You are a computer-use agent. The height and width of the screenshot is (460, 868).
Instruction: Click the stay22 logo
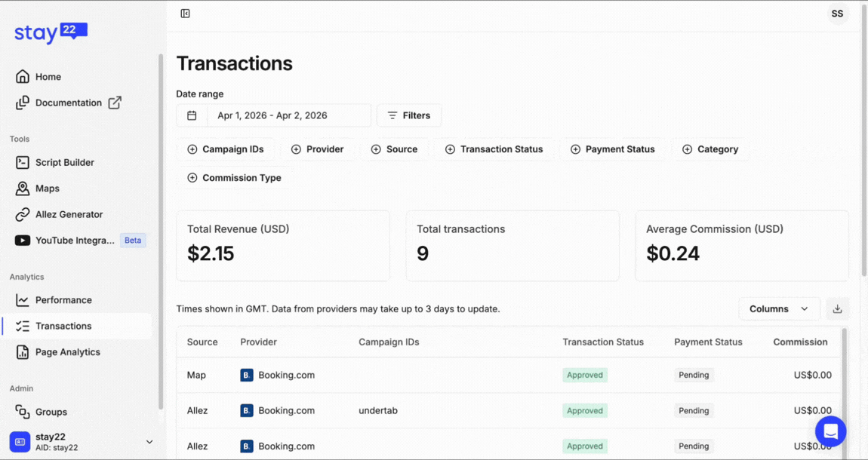click(51, 32)
